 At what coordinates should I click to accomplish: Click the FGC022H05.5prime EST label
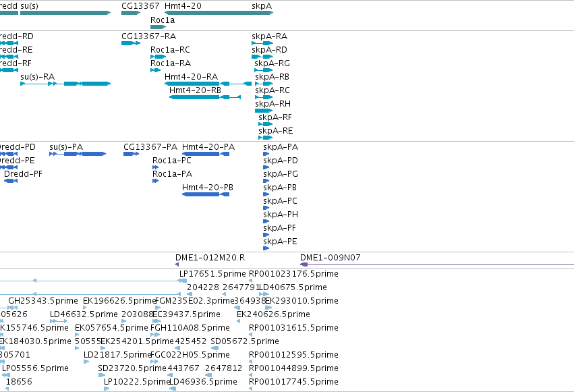point(190,355)
